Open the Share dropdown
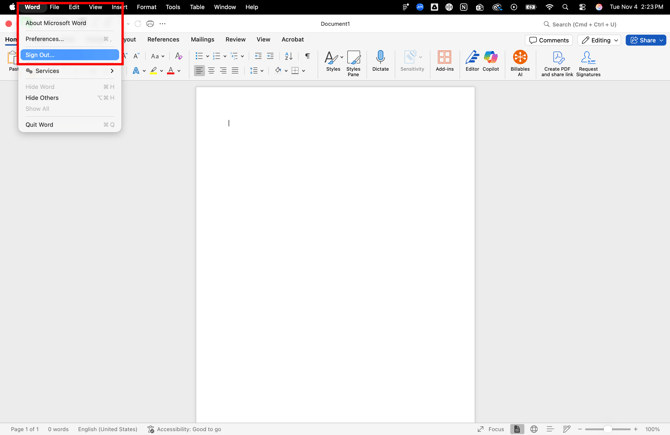670x435 pixels. click(646, 40)
